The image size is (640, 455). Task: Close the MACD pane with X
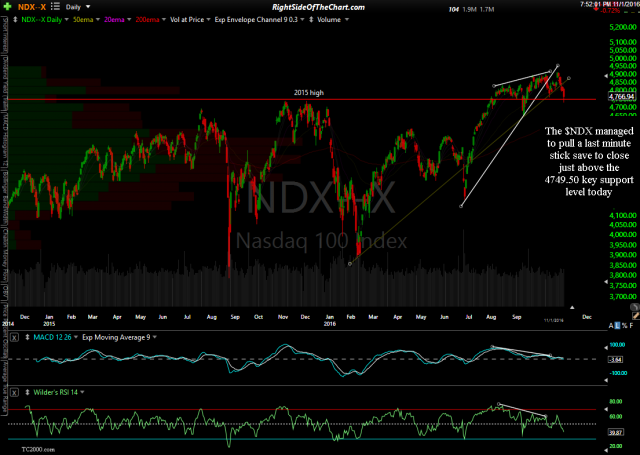(14, 337)
